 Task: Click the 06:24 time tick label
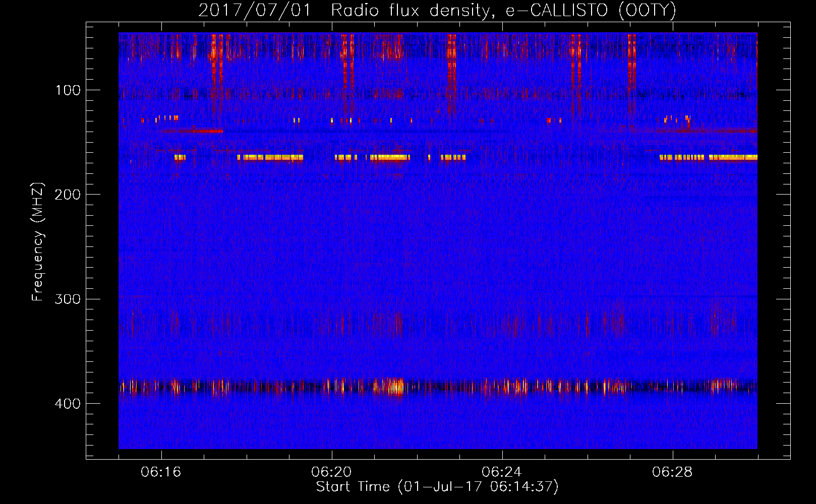[x=502, y=472]
